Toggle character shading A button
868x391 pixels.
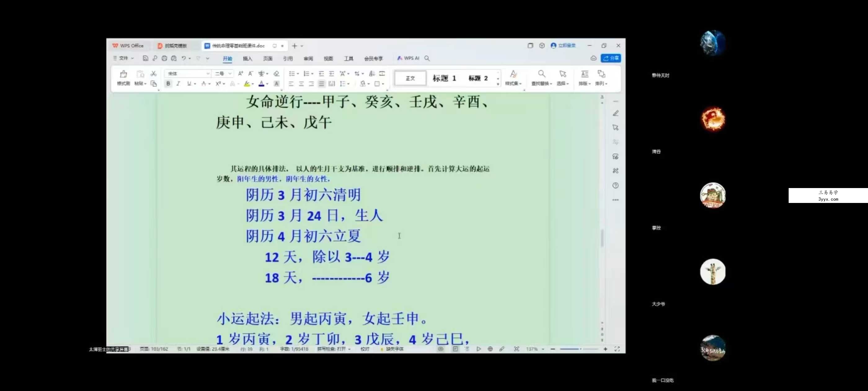coord(276,84)
